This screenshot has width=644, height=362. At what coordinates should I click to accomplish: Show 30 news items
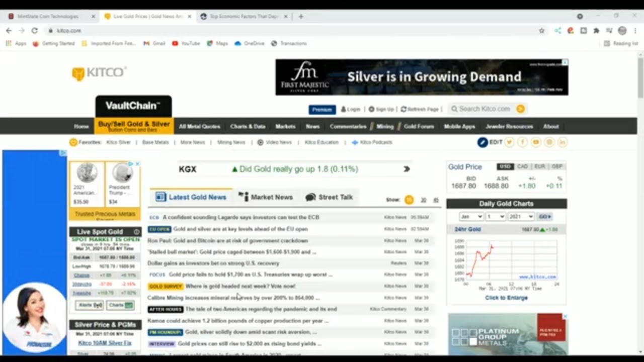point(423,200)
